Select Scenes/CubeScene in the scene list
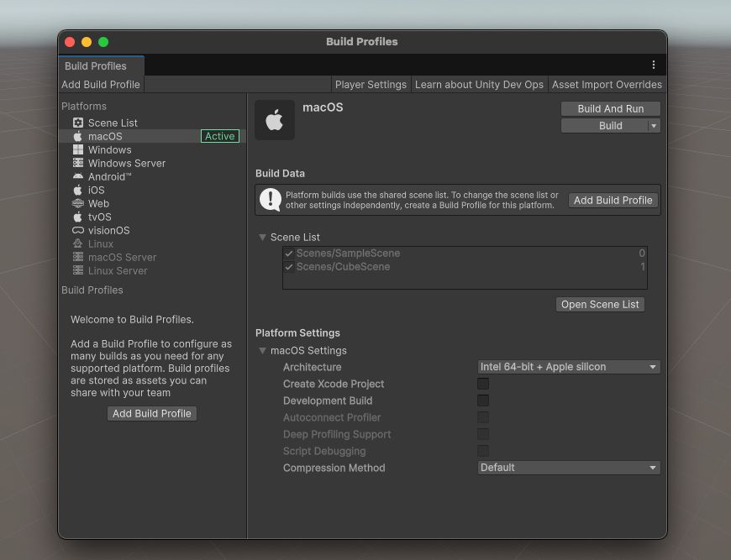Image resolution: width=731 pixels, height=560 pixels. 465,267
